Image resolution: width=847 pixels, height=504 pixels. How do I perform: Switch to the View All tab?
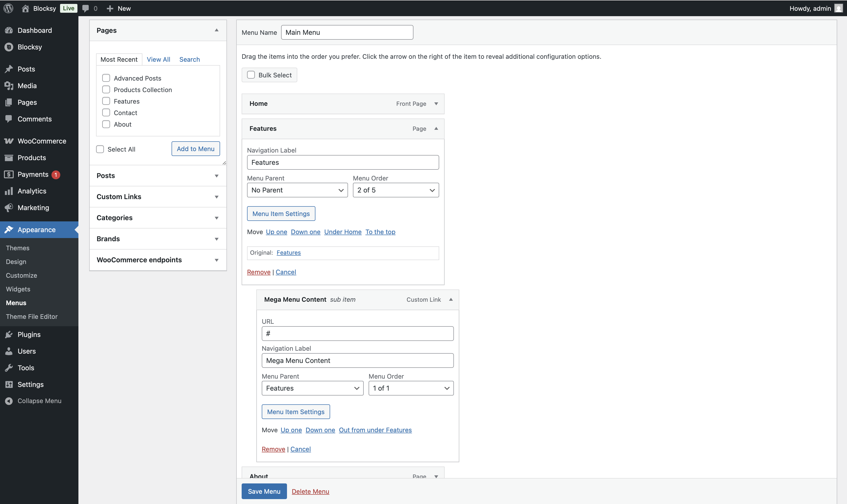[158, 60]
